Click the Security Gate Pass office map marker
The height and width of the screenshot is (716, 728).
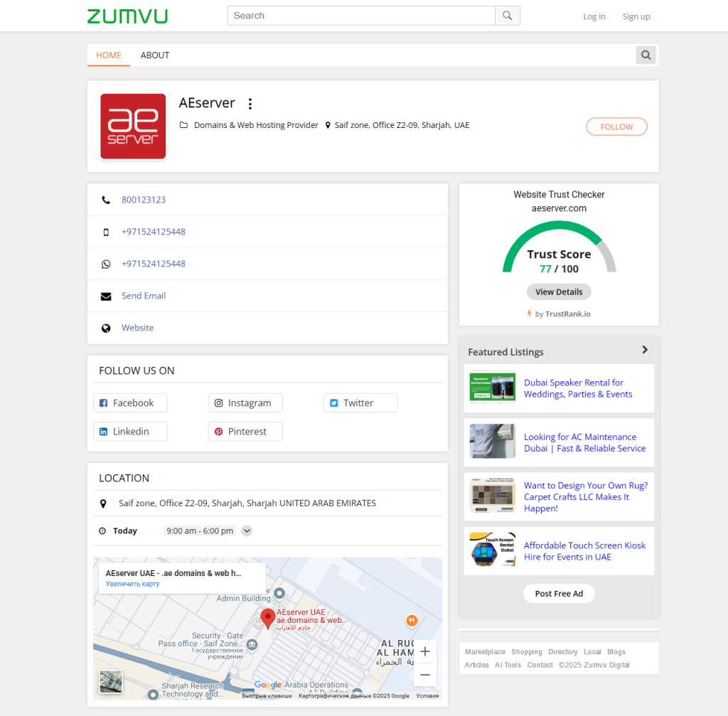point(252,644)
